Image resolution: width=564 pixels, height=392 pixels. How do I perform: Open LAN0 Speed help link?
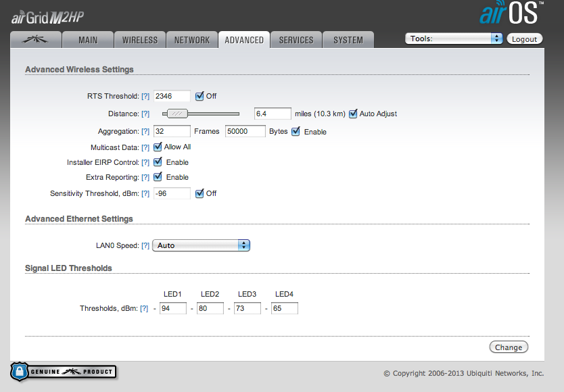coord(145,245)
